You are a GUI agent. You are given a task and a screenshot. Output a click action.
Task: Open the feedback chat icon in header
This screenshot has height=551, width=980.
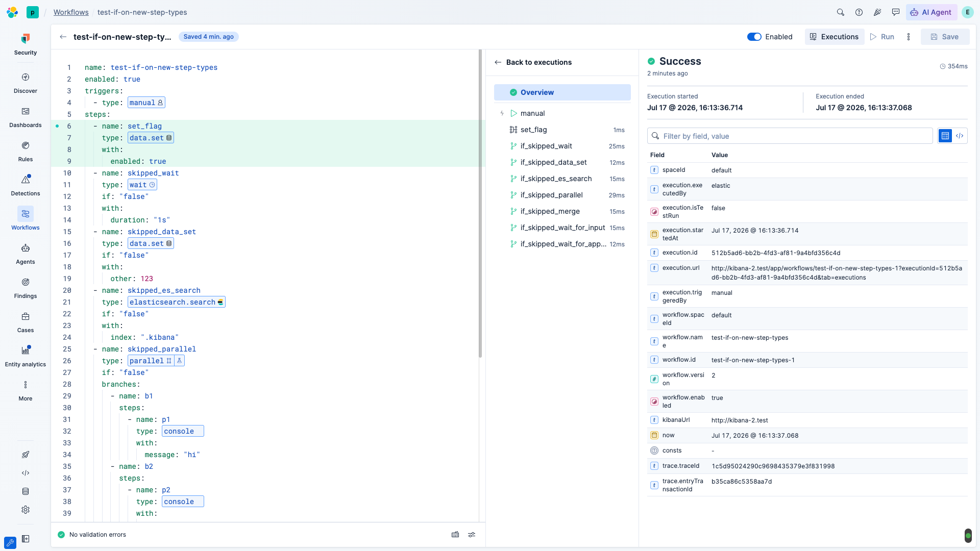point(896,12)
